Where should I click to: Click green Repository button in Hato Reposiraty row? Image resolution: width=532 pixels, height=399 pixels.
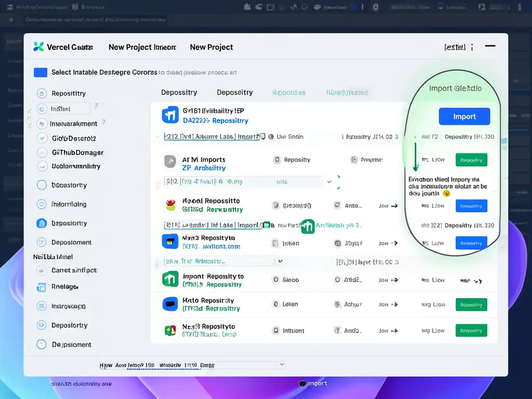click(x=471, y=304)
